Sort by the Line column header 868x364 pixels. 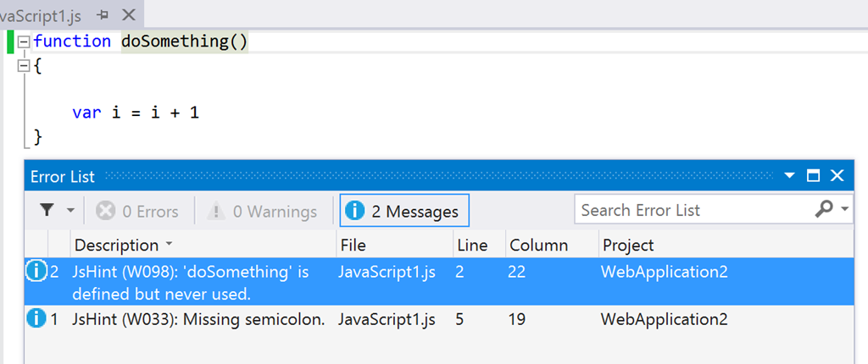pos(472,245)
